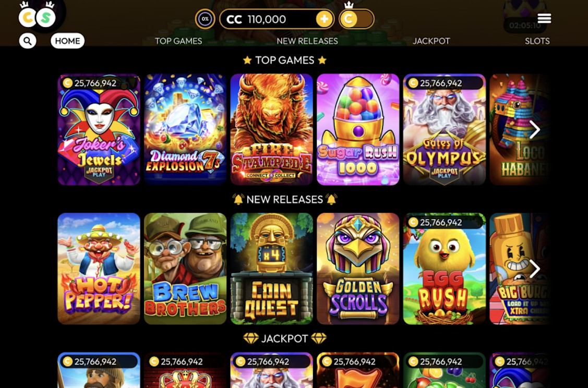The image size is (588, 388).
Task: Click the TOP GAMES navigation link
Action: [178, 41]
